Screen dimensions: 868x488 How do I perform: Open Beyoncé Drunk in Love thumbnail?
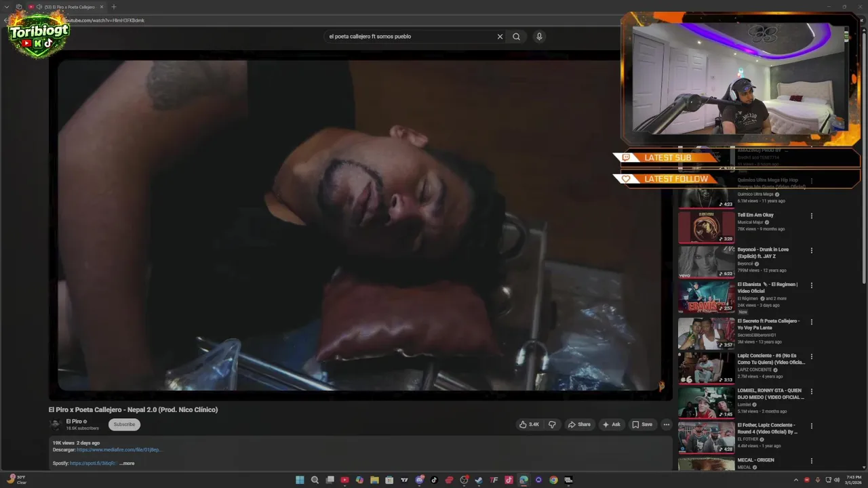pos(706,262)
